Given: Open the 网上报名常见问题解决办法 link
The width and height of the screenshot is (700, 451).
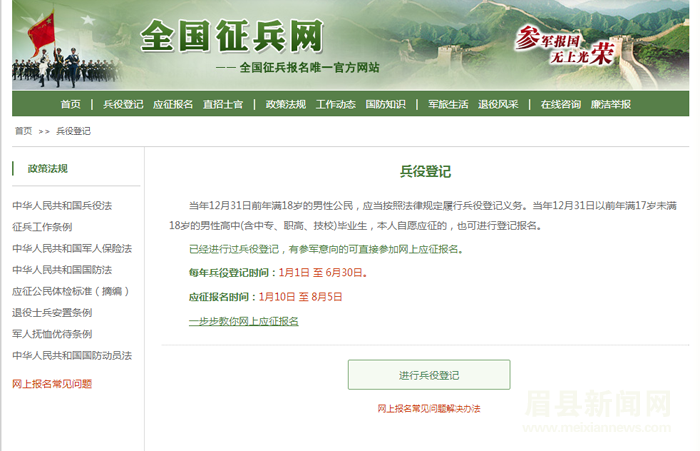Looking at the screenshot, I should (x=429, y=409).
